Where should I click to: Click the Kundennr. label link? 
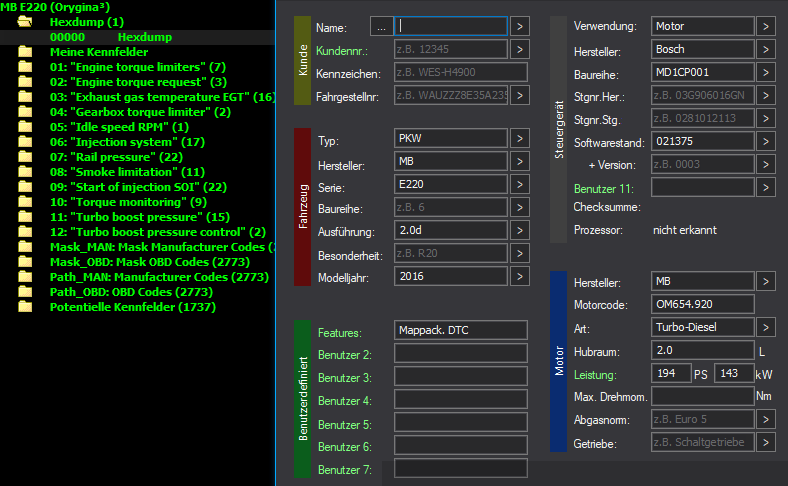[342, 51]
